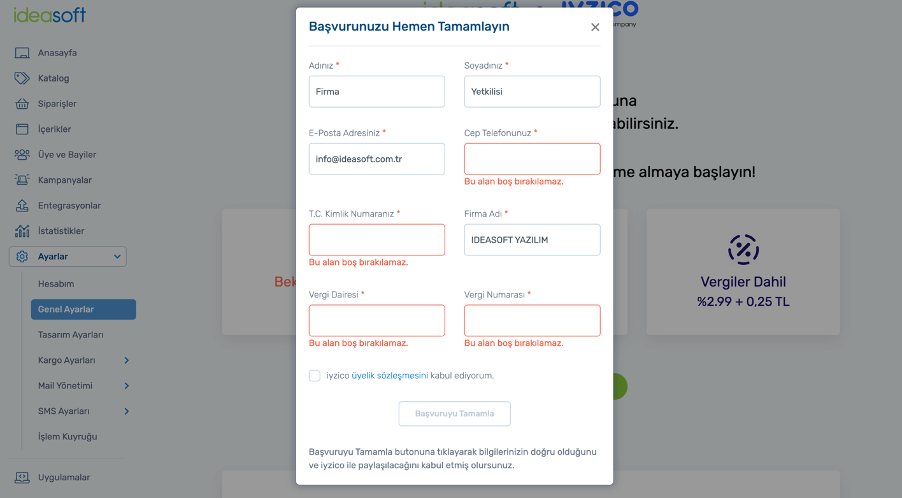Close the Başvurunuzu Hemen Tamamlayın dialog
902x498 pixels.
click(x=595, y=27)
